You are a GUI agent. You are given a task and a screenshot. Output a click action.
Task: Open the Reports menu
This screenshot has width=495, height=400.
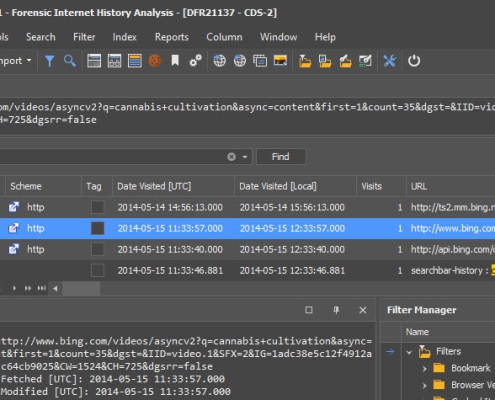pyautogui.click(x=172, y=37)
